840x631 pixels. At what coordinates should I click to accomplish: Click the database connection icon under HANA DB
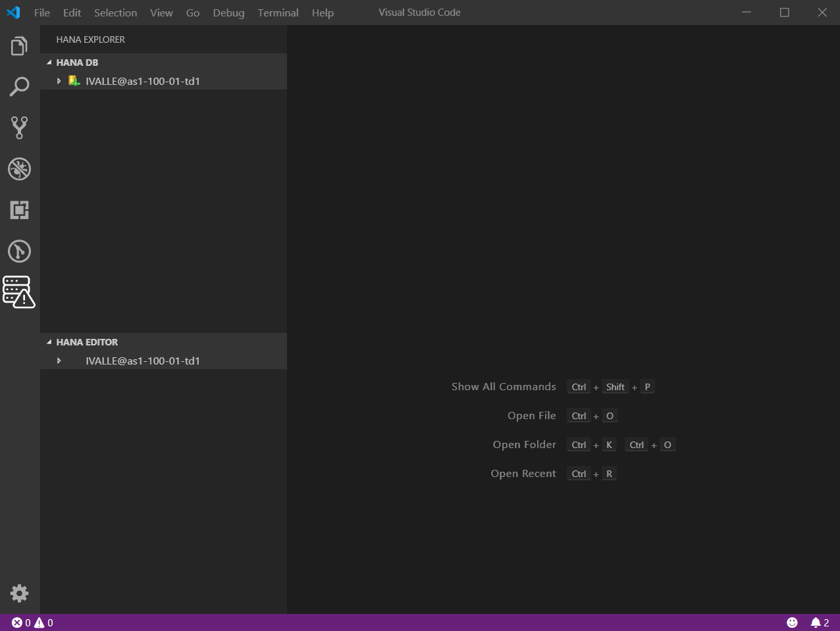click(74, 81)
